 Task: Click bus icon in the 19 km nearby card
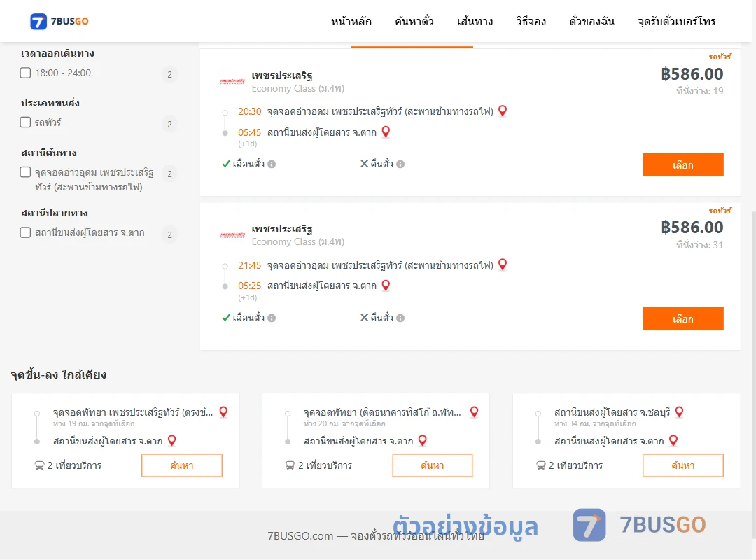[x=39, y=465]
